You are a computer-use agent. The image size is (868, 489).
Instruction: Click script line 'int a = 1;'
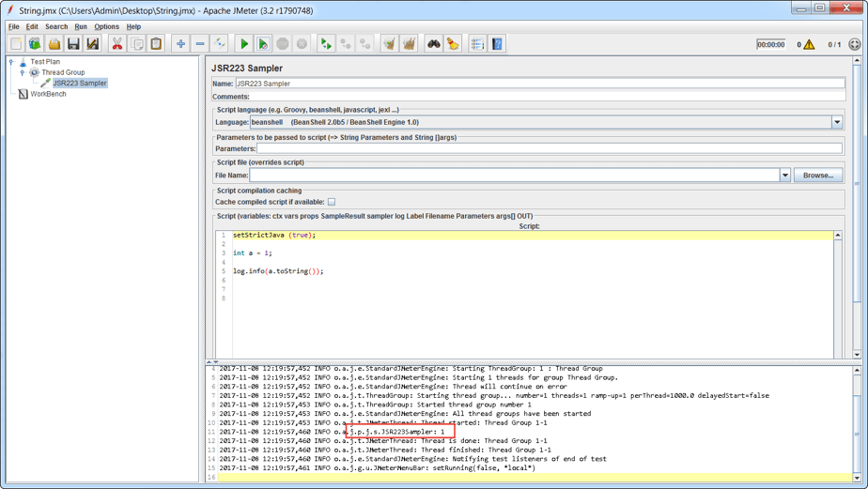253,253
